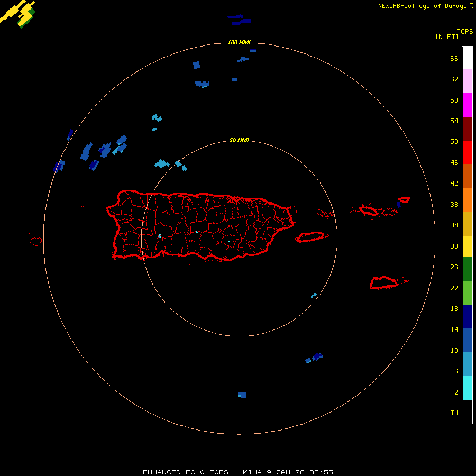Select the legend value 14
Image resolution: width=476 pixels, height=476 pixels.
tap(454, 329)
